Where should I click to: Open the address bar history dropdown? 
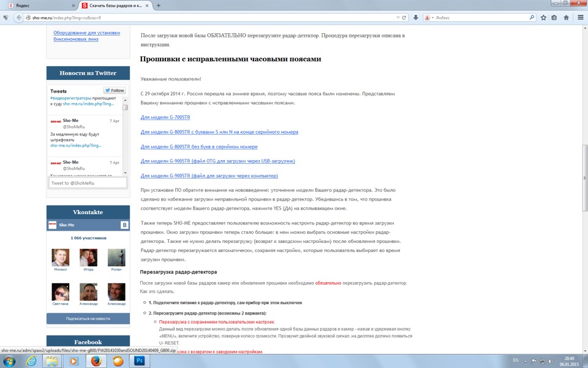tap(398, 18)
